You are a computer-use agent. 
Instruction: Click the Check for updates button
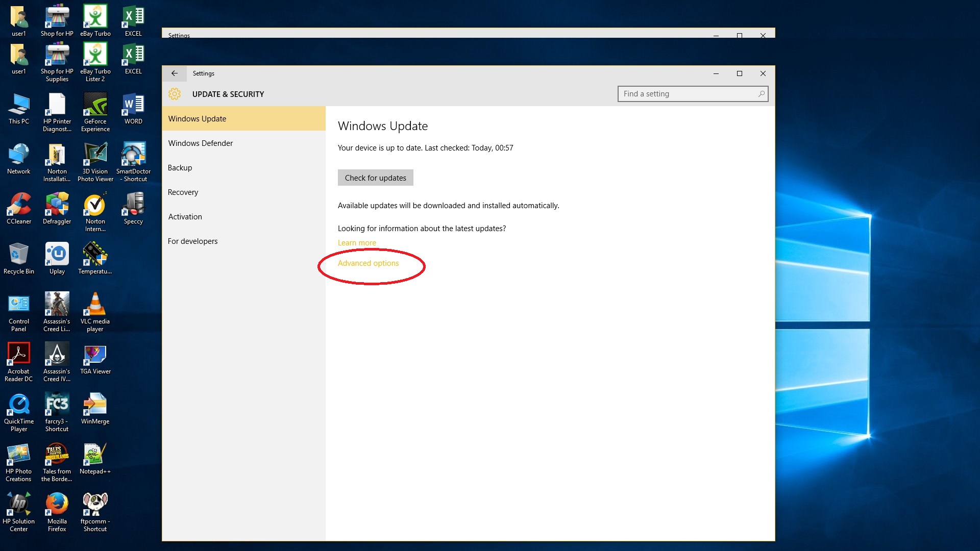click(376, 178)
